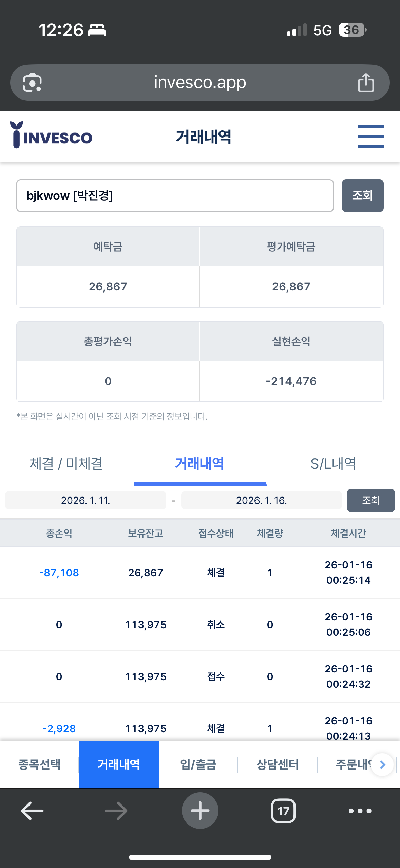The image size is (400, 868).
Task: Tap the browser forward arrow
Action: click(x=116, y=811)
